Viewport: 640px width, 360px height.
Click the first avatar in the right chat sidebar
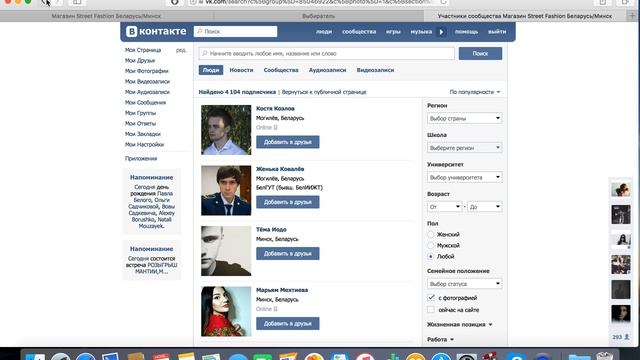point(621,190)
